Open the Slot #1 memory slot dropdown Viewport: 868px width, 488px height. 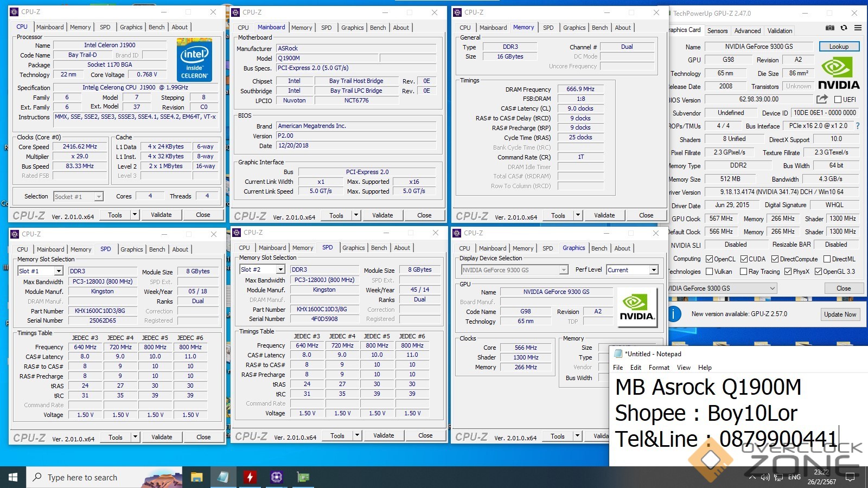(x=58, y=271)
